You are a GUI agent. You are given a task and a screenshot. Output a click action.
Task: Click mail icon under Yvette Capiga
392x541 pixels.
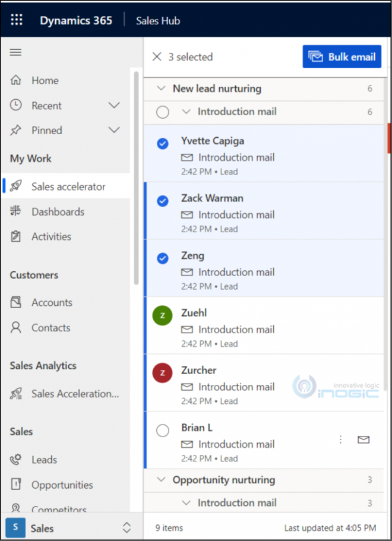pyautogui.click(x=187, y=158)
